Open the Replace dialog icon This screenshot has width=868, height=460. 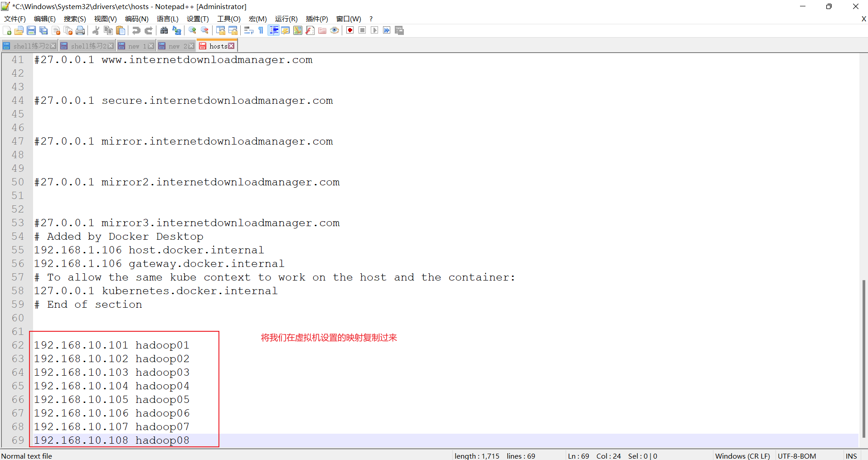[176, 30]
